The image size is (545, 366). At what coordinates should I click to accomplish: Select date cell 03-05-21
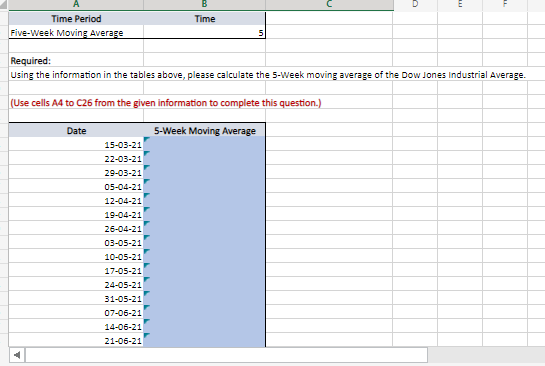[x=76, y=242]
